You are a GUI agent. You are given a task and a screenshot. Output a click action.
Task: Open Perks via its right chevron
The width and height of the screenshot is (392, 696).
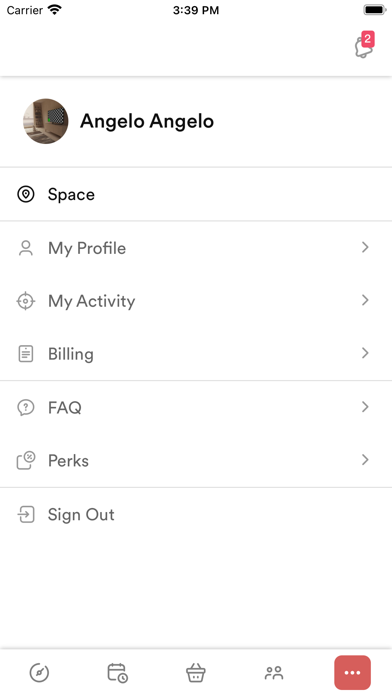[x=365, y=460]
